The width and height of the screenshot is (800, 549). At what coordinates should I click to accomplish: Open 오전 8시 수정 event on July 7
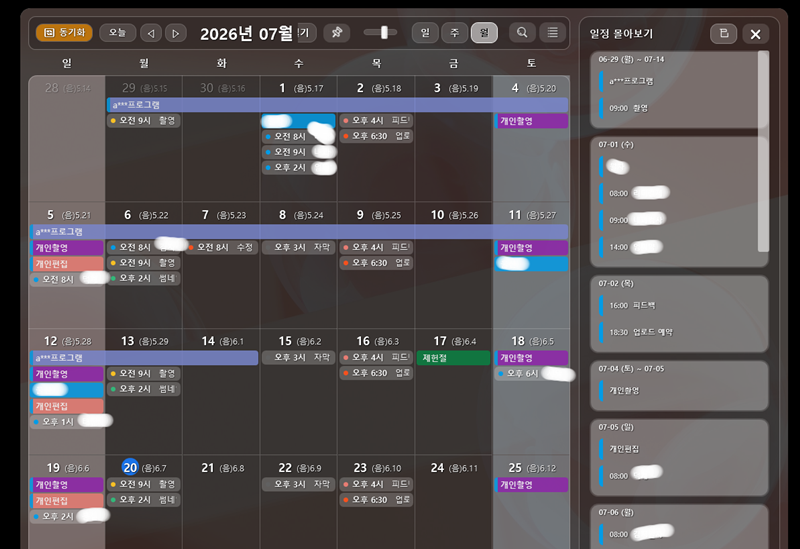tap(221, 247)
